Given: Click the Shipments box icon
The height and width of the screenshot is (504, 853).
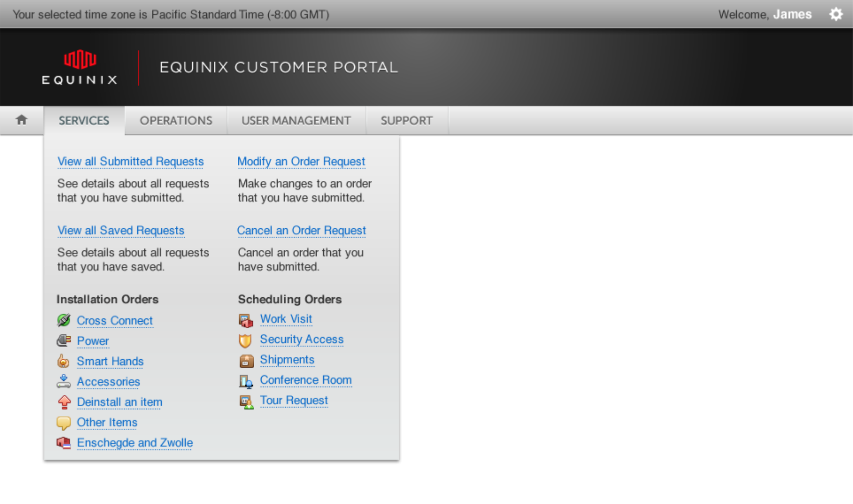Looking at the screenshot, I should (246, 361).
